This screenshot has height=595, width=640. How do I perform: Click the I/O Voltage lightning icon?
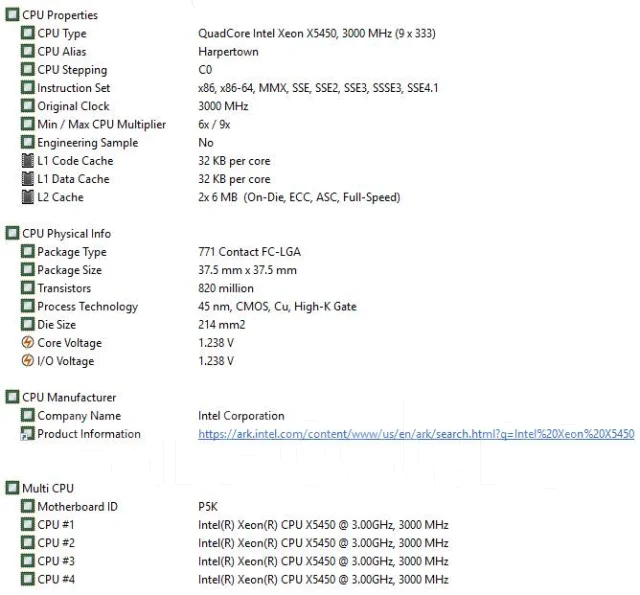coord(27,360)
